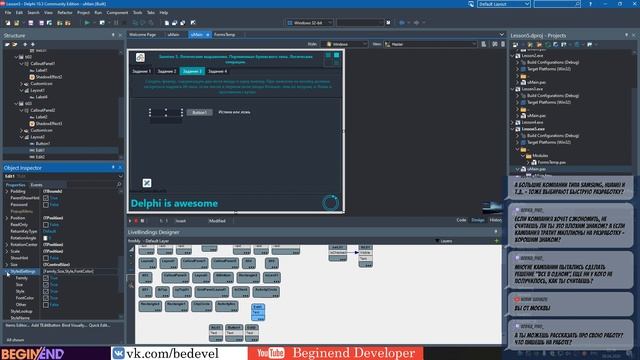640x360 pixels.
Task: Toggle the Style StyledSettings checkbox
Action: (x=46, y=291)
